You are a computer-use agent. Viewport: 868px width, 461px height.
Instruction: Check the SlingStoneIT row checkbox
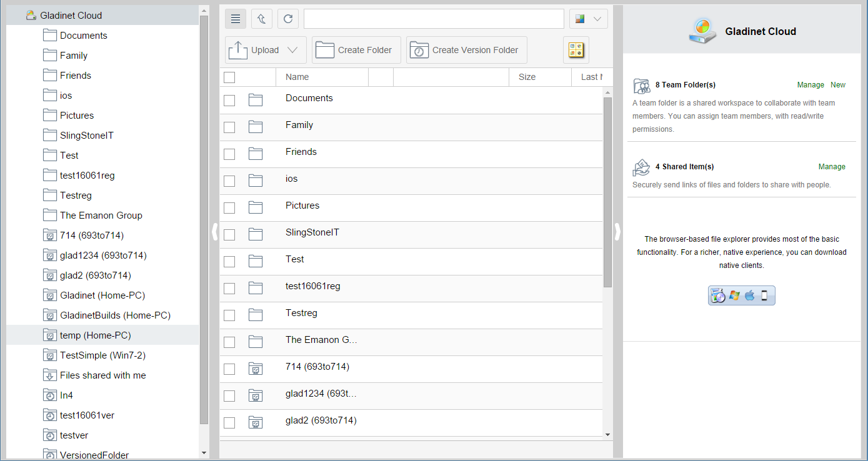pyautogui.click(x=229, y=234)
